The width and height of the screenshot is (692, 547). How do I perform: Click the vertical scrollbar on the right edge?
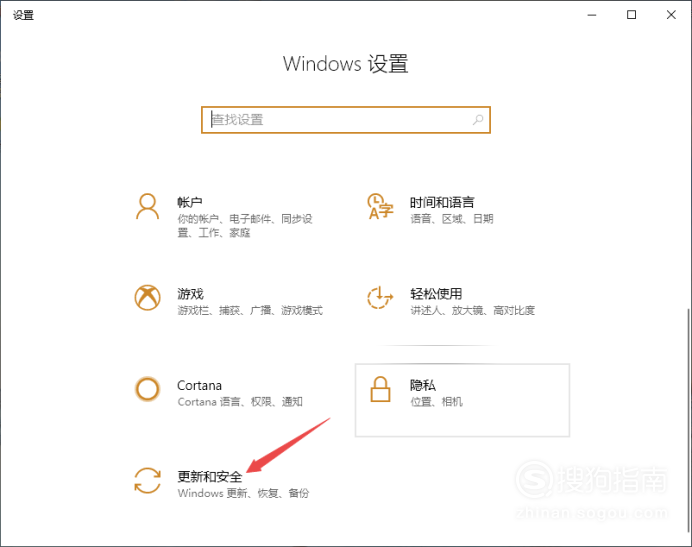point(688,419)
